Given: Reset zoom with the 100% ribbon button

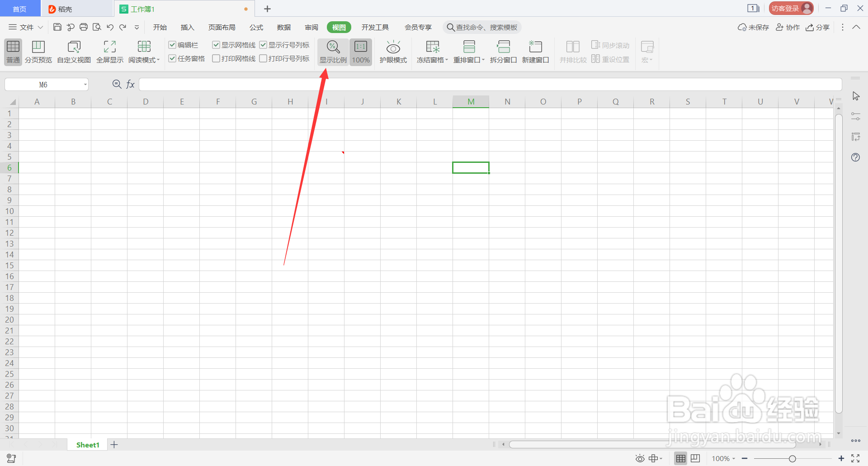Looking at the screenshot, I should 361,52.
